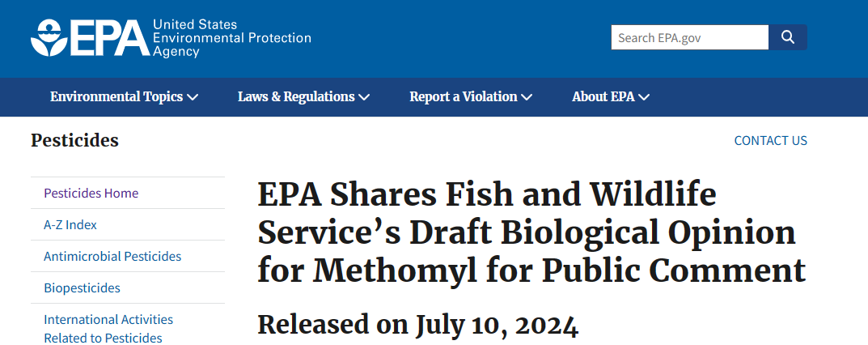Go to Biopesticides sidebar link
This screenshot has width=868, height=345.
coord(82,288)
